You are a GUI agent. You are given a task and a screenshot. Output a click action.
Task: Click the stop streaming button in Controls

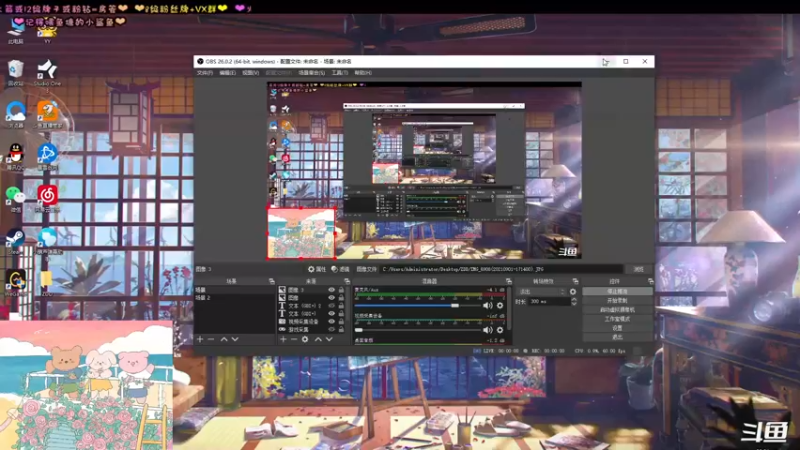617,291
